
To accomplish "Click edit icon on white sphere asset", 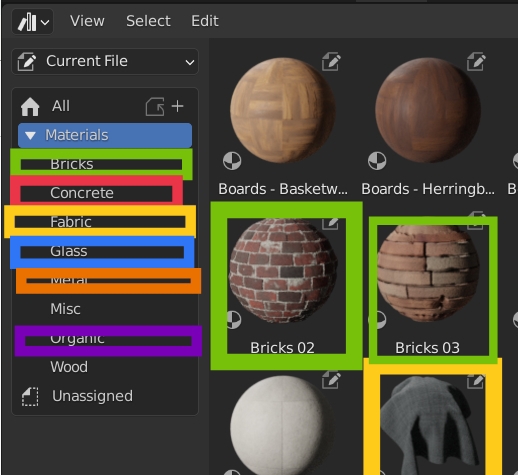I will 331,380.
